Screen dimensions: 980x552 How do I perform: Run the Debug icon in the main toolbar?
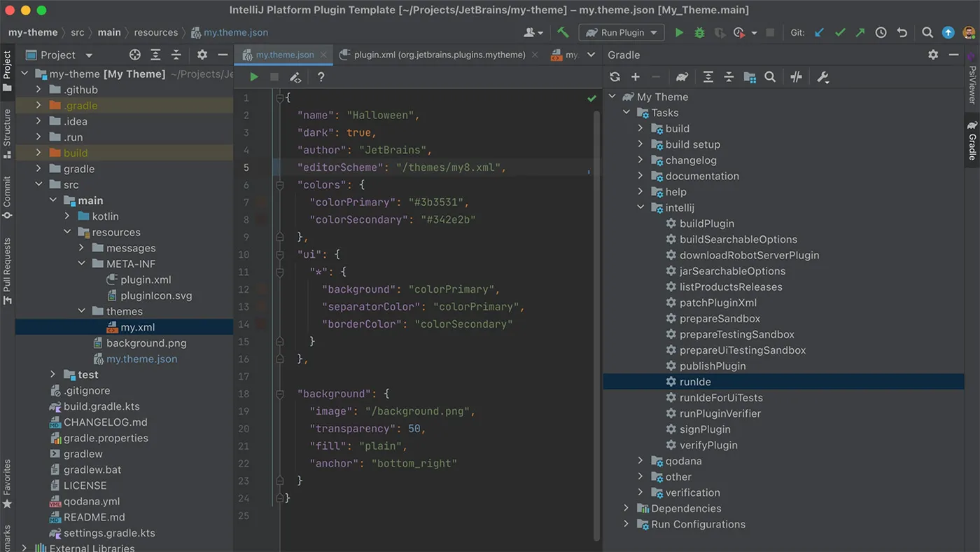point(699,32)
